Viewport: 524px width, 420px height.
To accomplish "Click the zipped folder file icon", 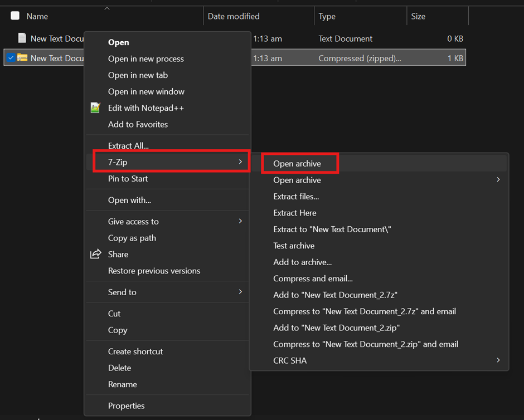I will click(22, 58).
